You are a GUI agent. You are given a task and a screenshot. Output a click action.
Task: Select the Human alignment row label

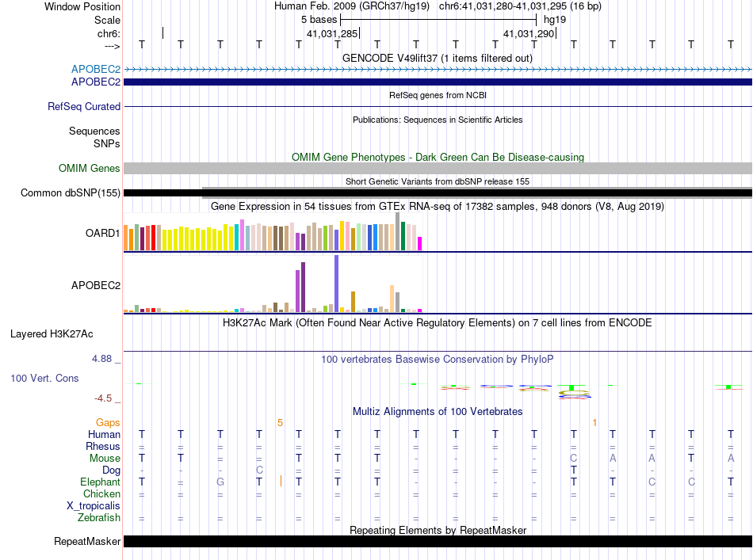pos(104,434)
